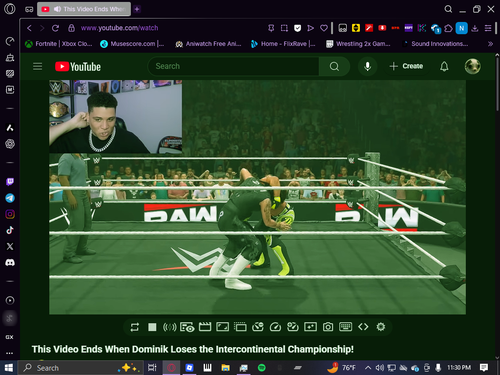Click the Windows taskbar search box
Viewport: 500px width, 375px height.
point(80,368)
